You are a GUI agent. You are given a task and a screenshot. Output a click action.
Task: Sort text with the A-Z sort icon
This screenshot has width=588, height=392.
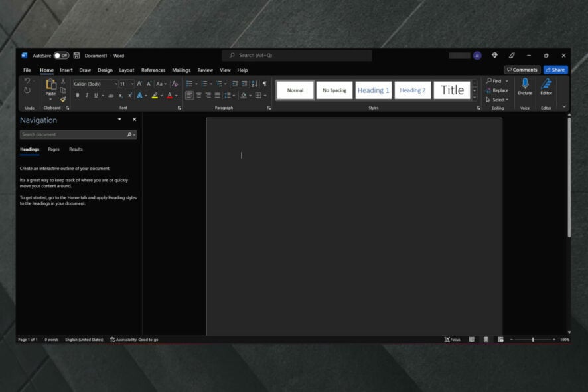[x=255, y=84]
